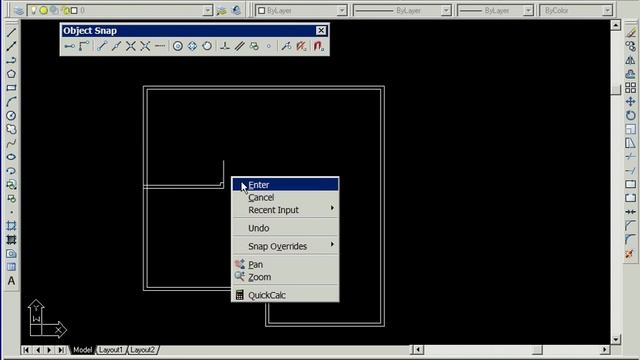640x360 pixels.
Task: Click Snap to Midpoint icon
Action: (116, 46)
